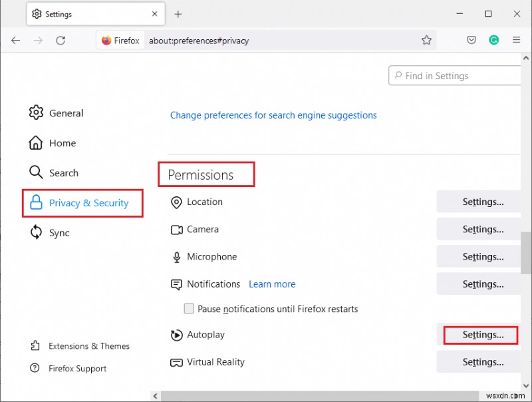Click "Learn more" next to Notifications
The width and height of the screenshot is (532, 402).
[x=272, y=284]
